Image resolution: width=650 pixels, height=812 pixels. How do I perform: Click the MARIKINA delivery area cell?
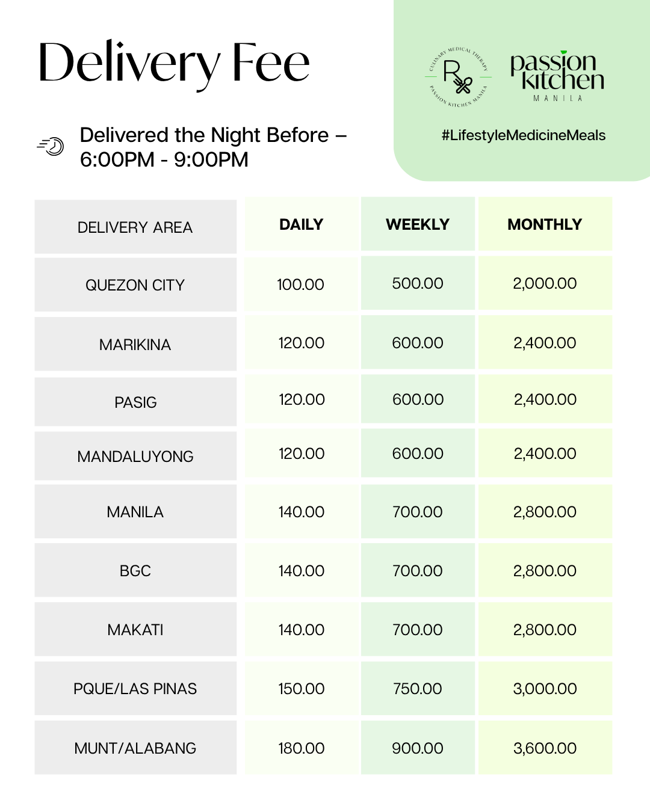135,345
